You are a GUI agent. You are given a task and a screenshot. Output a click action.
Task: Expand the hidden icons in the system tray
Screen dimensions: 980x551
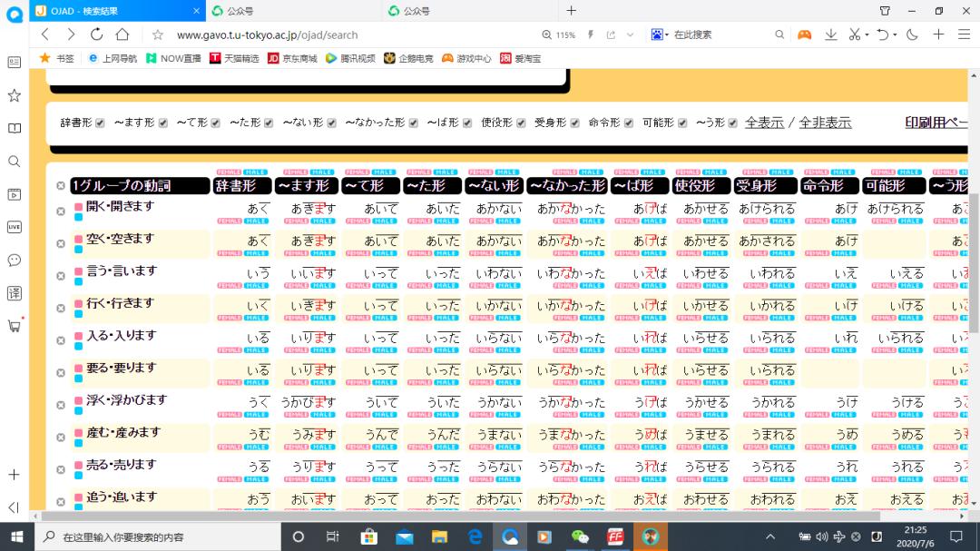click(x=769, y=535)
